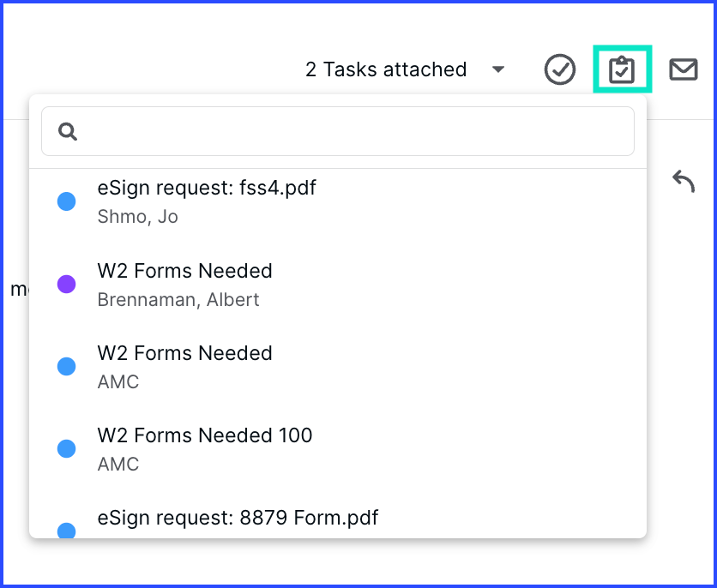Click the Shmo, Jo client name

137,217
